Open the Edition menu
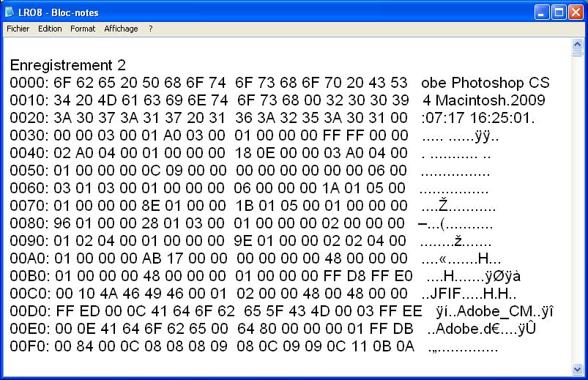 [x=50, y=29]
